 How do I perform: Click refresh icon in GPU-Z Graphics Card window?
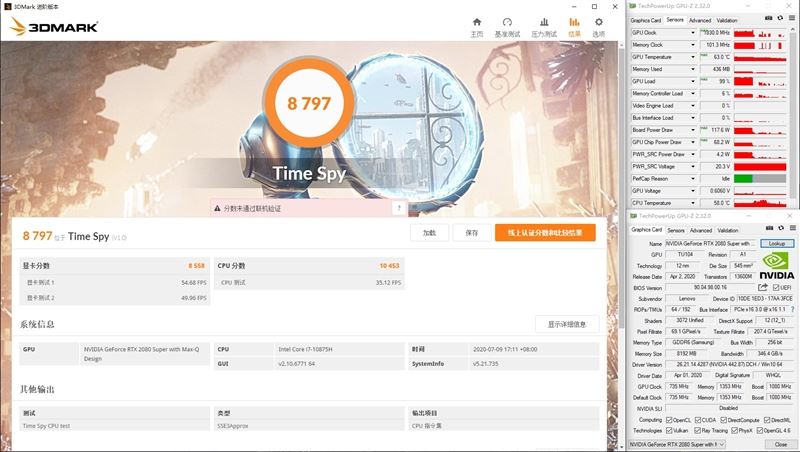(781, 228)
